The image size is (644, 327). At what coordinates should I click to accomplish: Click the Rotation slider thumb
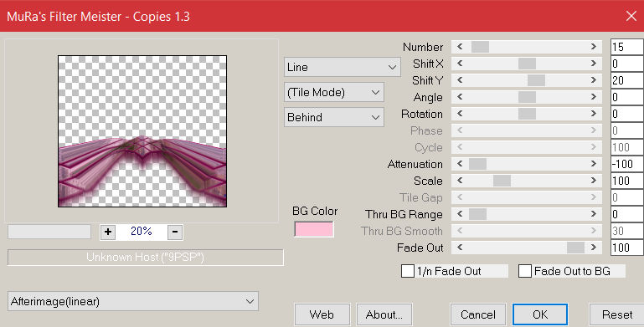pos(527,114)
